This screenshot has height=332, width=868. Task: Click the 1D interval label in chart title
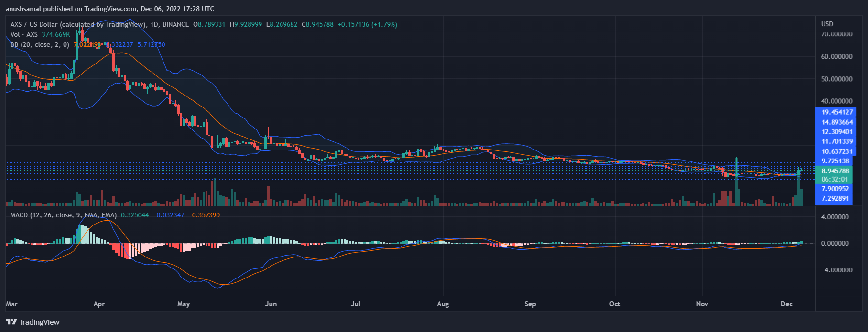[154, 24]
